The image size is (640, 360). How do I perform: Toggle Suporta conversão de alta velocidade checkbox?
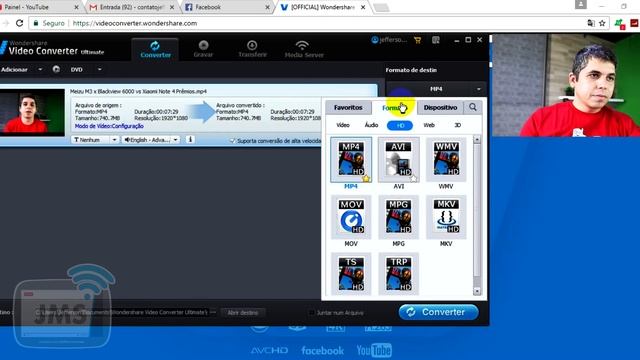233,141
